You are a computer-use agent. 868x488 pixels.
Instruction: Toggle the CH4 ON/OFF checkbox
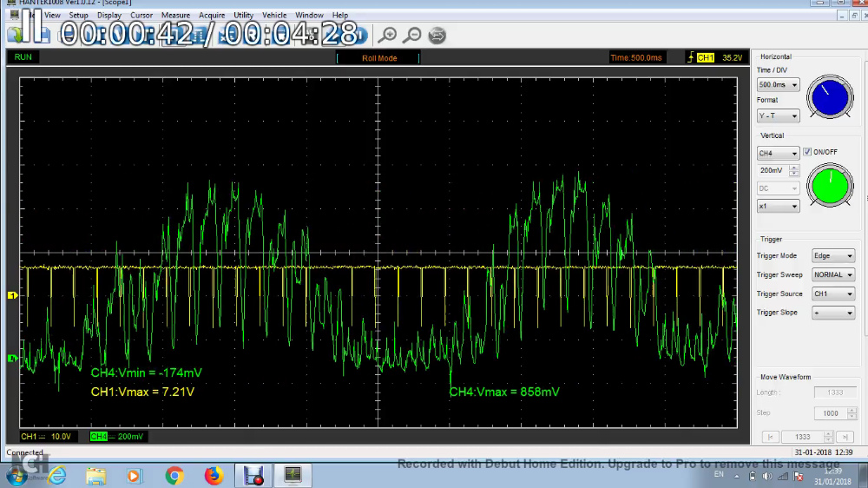[x=807, y=152]
